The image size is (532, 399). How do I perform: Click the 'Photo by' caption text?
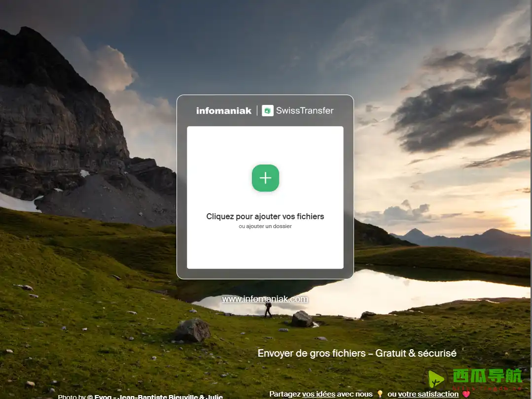coord(71,397)
